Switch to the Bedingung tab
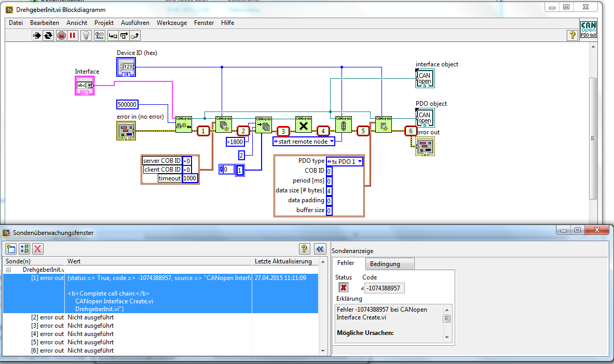 (385, 263)
